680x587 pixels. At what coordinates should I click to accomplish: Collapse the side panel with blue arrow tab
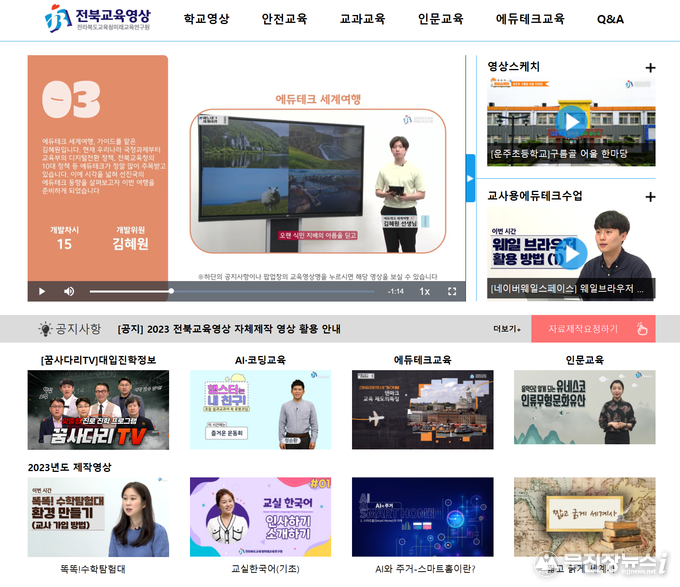click(x=470, y=178)
